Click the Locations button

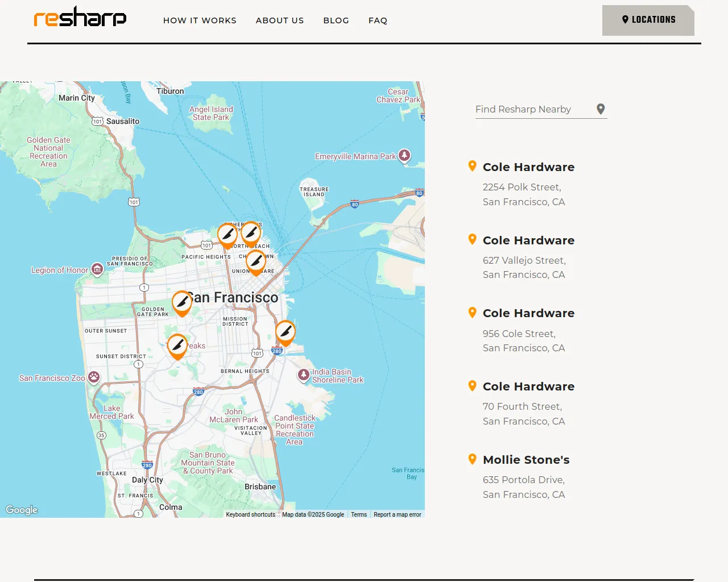tap(648, 20)
